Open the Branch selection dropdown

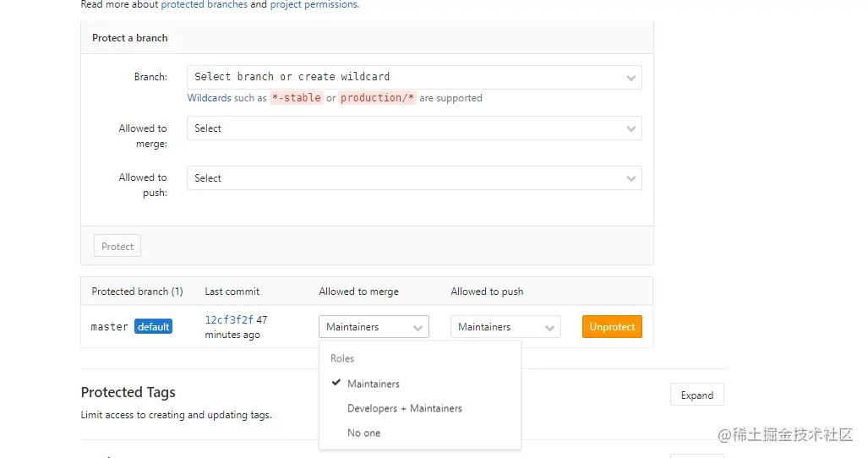[x=413, y=77]
